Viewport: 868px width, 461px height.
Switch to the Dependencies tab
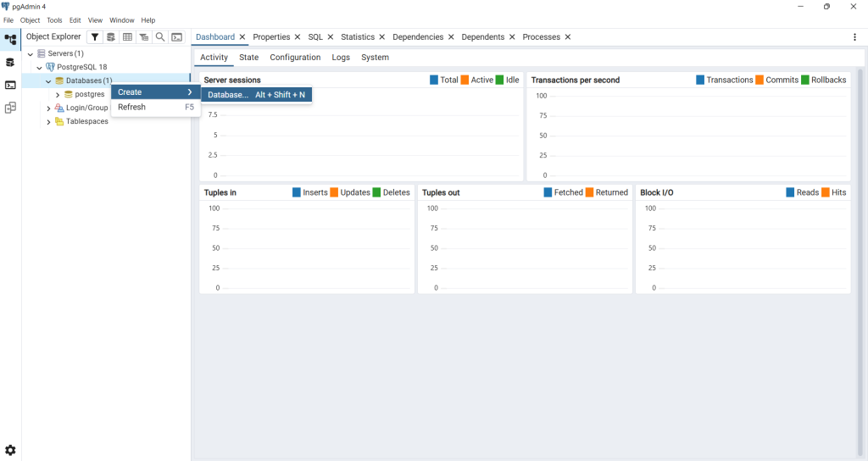coord(418,37)
